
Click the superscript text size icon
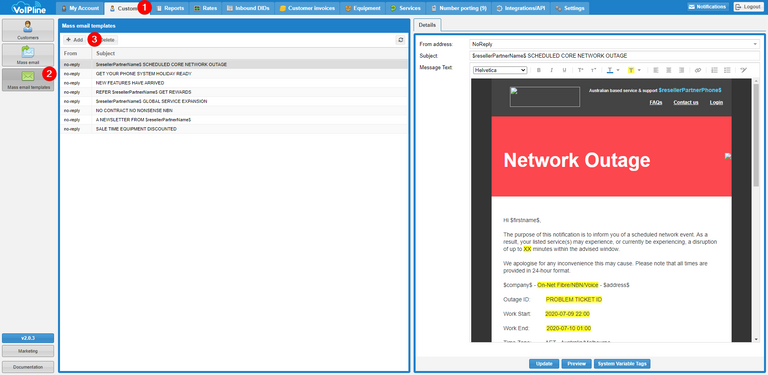click(x=580, y=70)
